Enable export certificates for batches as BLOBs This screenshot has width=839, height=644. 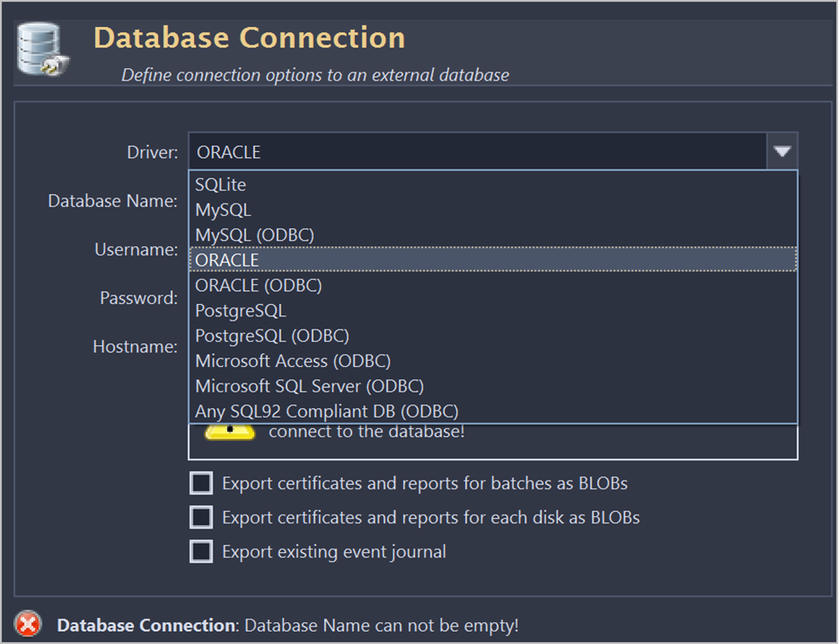pyautogui.click(x=202, y=483)
